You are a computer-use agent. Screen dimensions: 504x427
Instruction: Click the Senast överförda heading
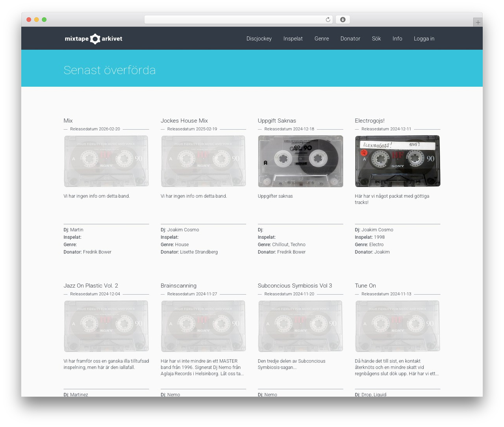109,70
